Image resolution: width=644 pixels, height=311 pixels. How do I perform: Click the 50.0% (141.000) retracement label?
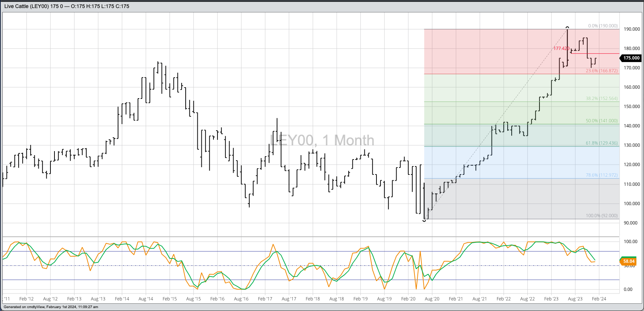(x=602, y=121)
